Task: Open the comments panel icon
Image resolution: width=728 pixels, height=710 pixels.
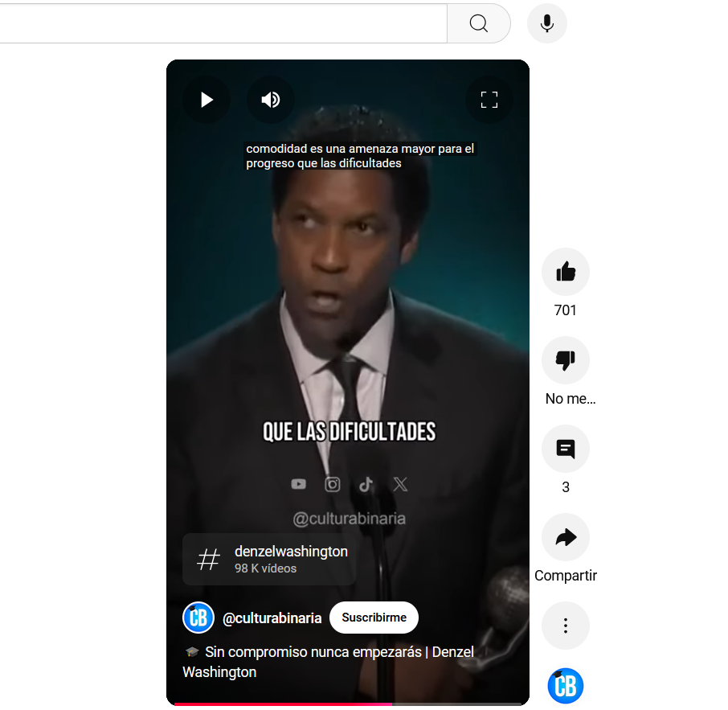Action: [566, 449]
